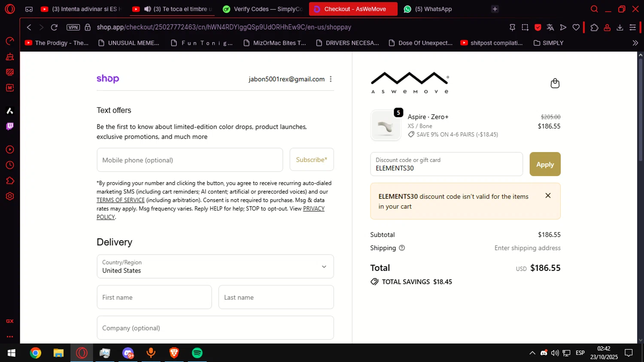Open the browser extensions cube in toolbar
Viewport: 644px width, 362px height.
point(594,27)
